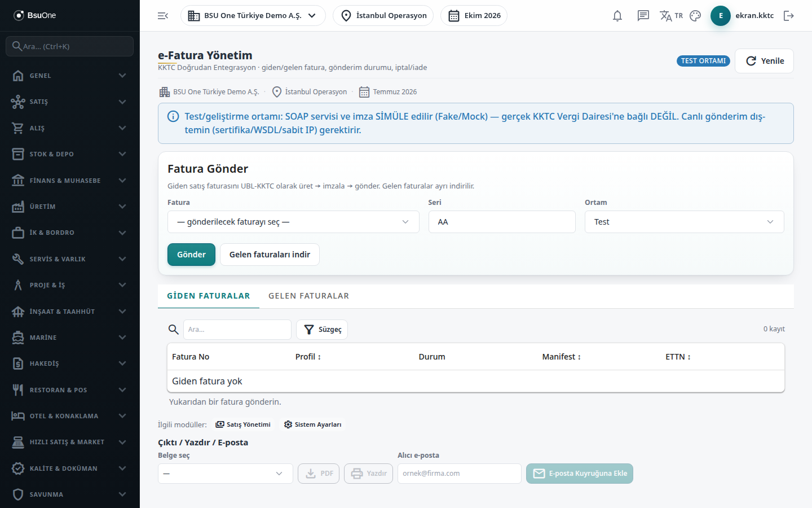
Task: Open the user avatar E
Action: [721, 16]
